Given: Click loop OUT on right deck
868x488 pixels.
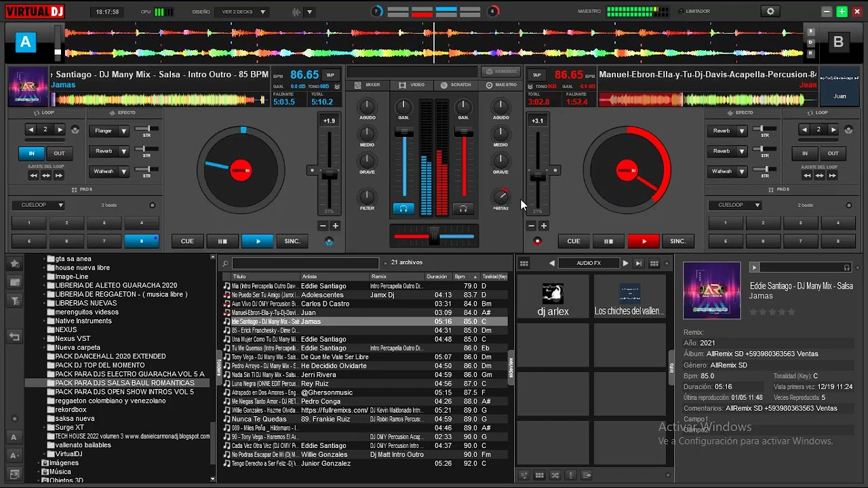Looking at the screenshot, I should [833, 153].
